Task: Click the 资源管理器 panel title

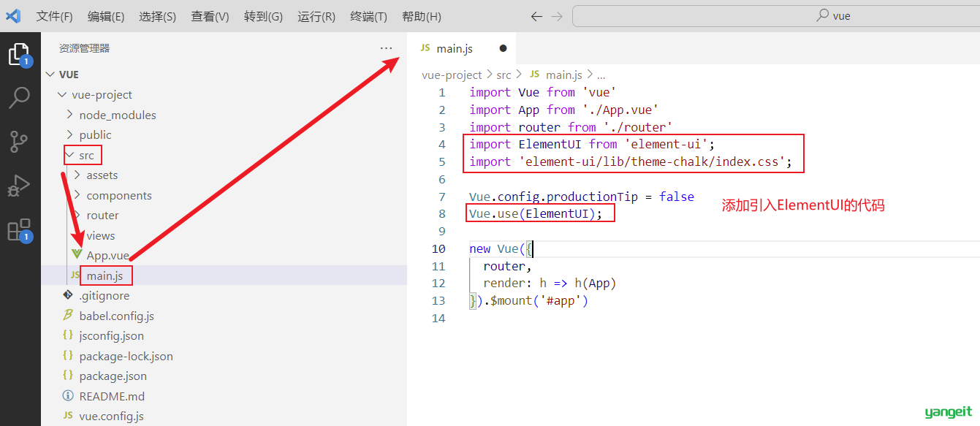Action: point(85,48)
